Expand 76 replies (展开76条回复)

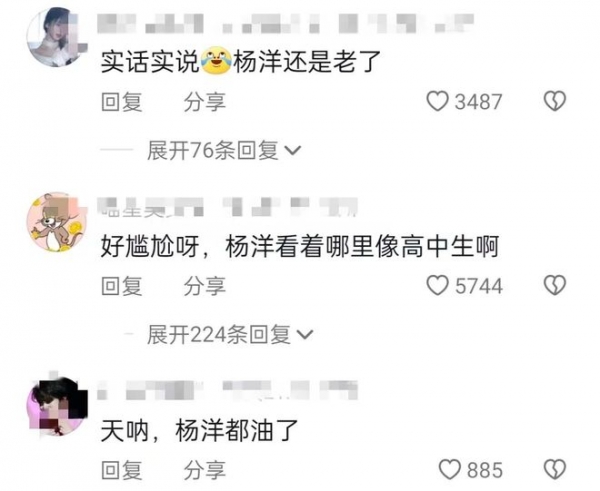point(224,150)
